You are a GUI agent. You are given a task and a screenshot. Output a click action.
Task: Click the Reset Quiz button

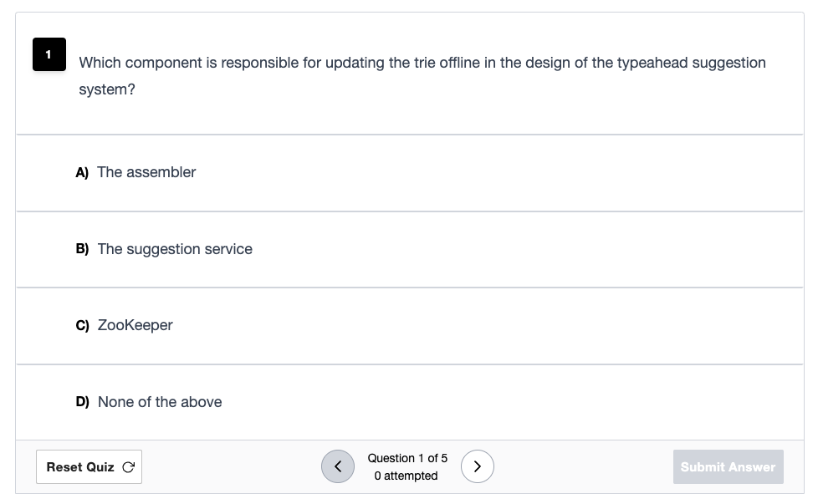89,467
